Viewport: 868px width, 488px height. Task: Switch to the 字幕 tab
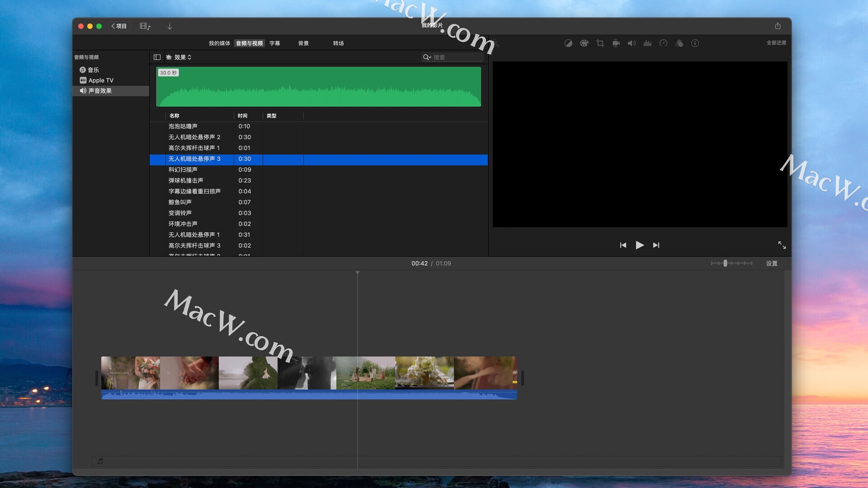click(x=274, y=43)
